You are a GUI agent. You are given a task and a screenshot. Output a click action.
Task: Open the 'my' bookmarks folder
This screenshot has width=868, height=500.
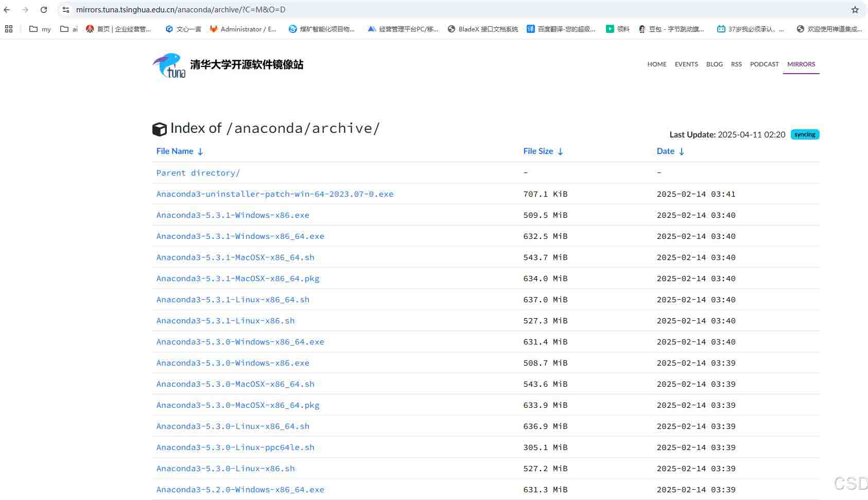(40, 29)
